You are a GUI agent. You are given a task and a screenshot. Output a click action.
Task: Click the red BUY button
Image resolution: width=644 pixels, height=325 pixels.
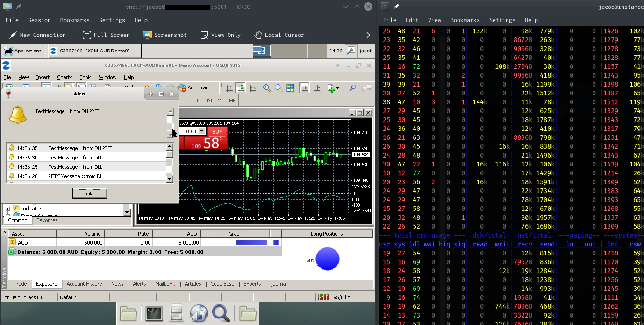pyautogui.click(x=217, y=132)
